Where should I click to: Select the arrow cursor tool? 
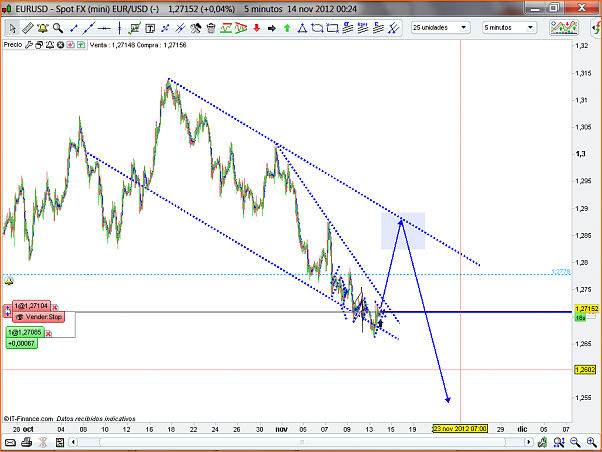[x=12, y=28]
